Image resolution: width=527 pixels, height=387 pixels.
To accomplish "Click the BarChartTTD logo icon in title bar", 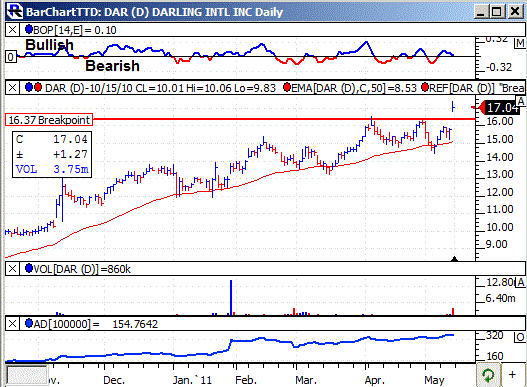I will click(x=14, y=11).
